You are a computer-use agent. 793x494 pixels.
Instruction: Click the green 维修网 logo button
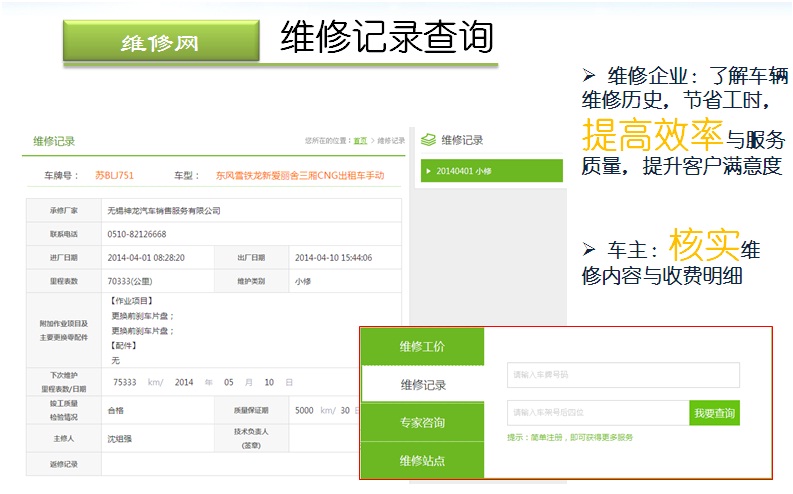158,42
